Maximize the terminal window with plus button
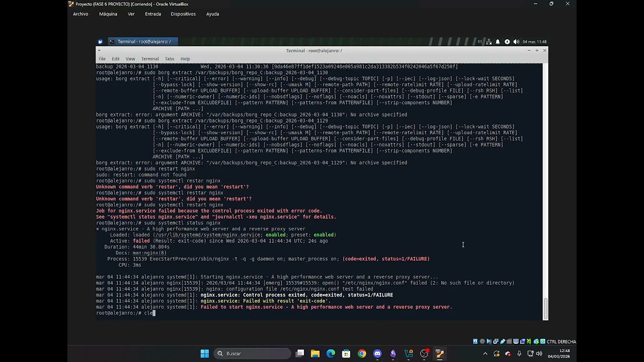The height and width of the screenshot is (362, 644). pos(537,51)
